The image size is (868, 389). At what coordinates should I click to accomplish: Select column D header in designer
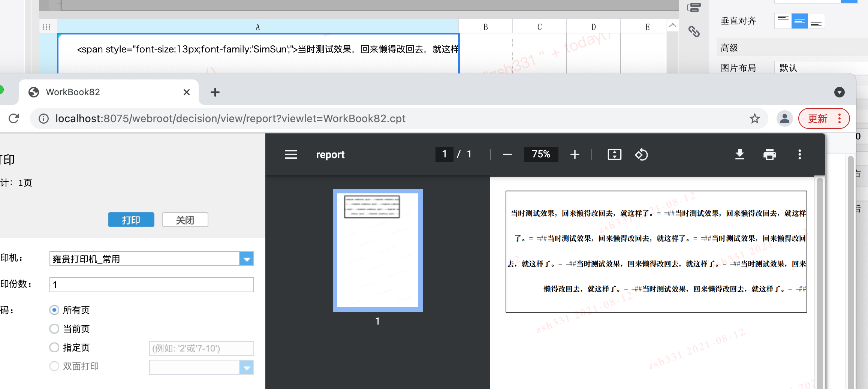click(x=594, y=27)
